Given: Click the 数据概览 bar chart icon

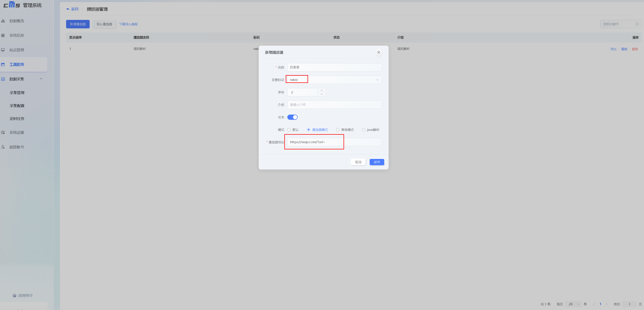Looking at the screenshot, I should coord(3,21).
